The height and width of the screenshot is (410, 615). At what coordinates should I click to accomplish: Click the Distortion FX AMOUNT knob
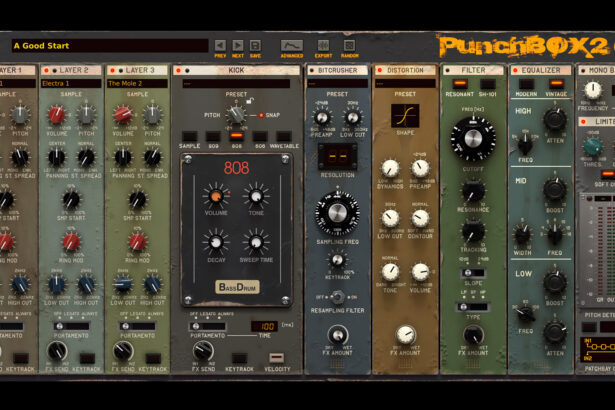pyautogui.click(x=405, y=335)
